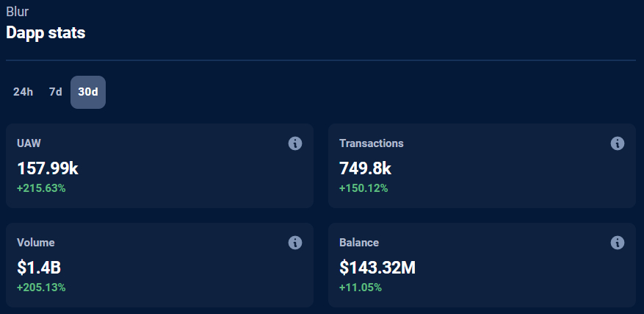Click the Dapp stats heading

(x=46, y=33)
